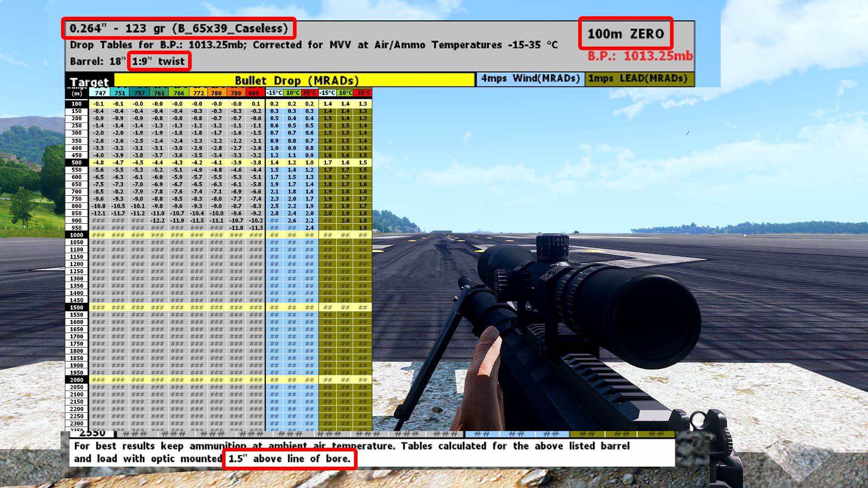Select the 1500 range row label
Image resolution: width=868 pixels, height=488 pixels.
[76, 307]
